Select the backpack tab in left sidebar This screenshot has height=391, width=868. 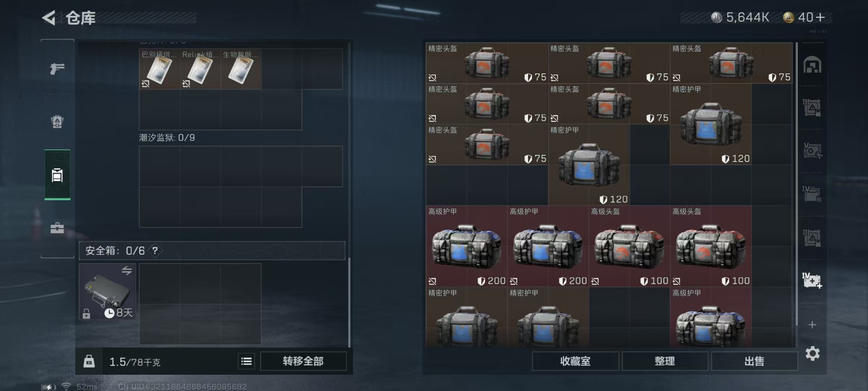(57, 121)
